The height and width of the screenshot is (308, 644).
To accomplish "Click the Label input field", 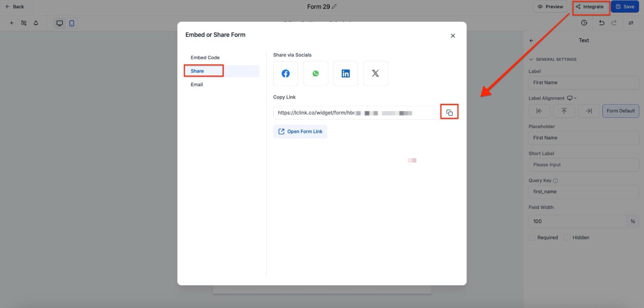I will tap(584, 83).
